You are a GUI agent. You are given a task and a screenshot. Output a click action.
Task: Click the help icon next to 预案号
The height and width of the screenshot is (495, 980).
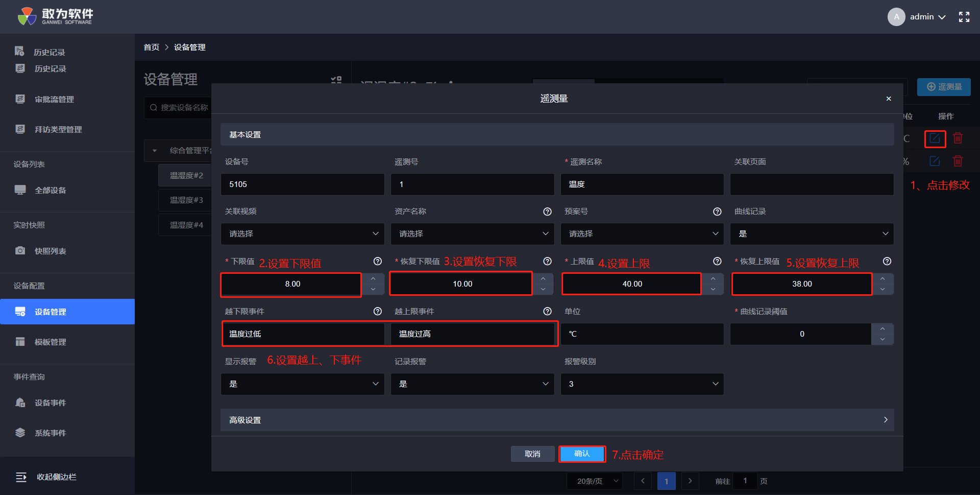click(x=717, y=211)
